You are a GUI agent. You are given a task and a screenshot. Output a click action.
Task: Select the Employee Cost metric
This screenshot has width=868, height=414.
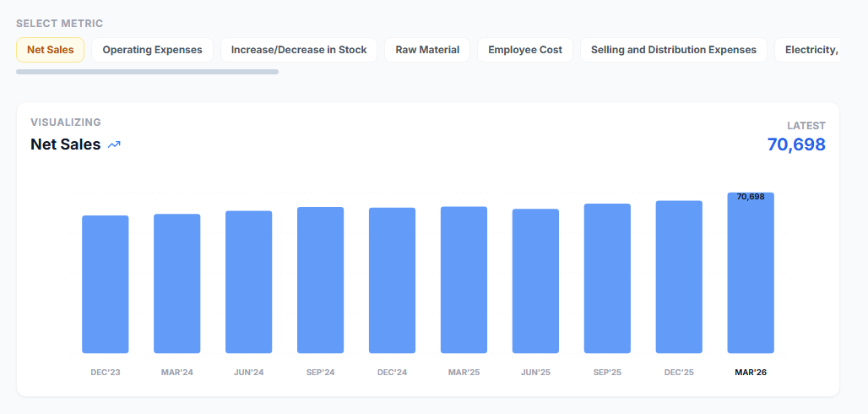525,50
